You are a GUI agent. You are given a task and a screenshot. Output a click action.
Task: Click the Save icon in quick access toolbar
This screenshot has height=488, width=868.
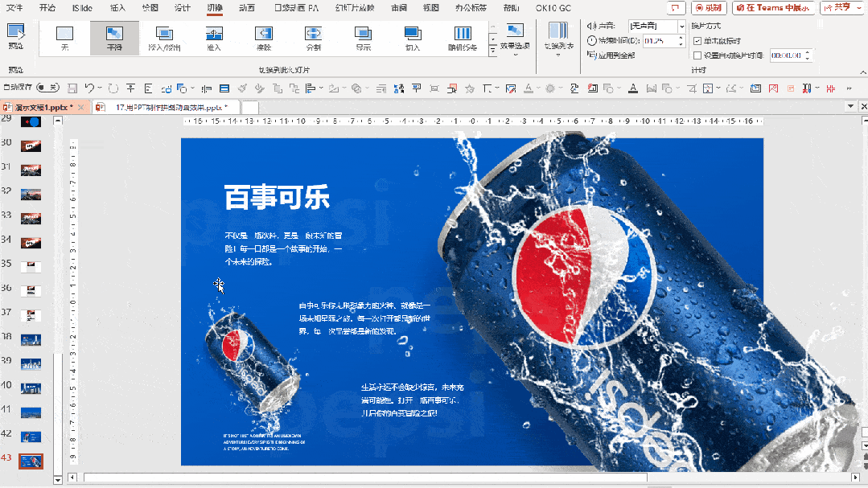pos(72,88)
